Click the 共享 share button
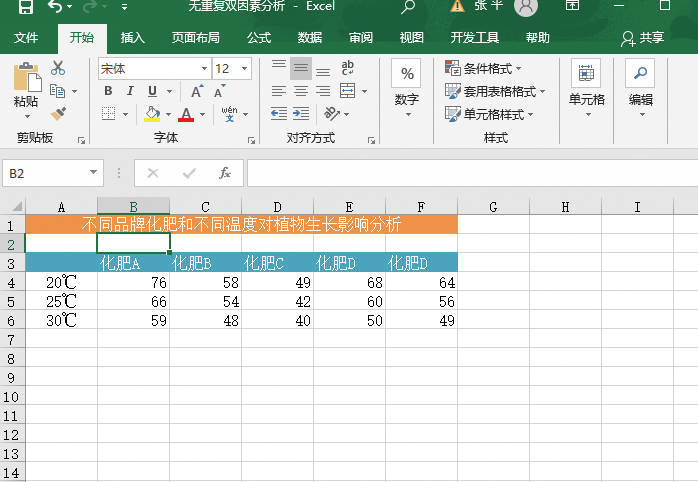The width and height of the screenshot is (698, 482). click(x=643, y=38)
